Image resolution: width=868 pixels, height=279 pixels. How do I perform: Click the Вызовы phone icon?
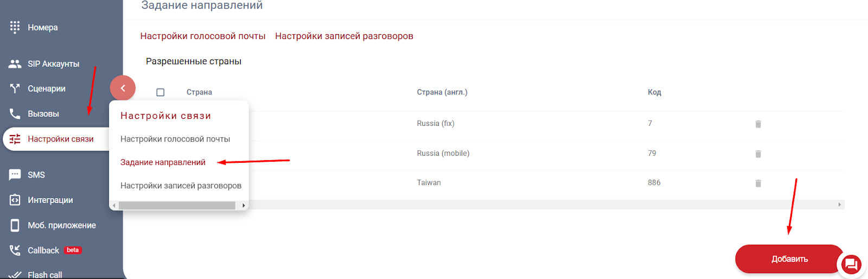[15, 113]
